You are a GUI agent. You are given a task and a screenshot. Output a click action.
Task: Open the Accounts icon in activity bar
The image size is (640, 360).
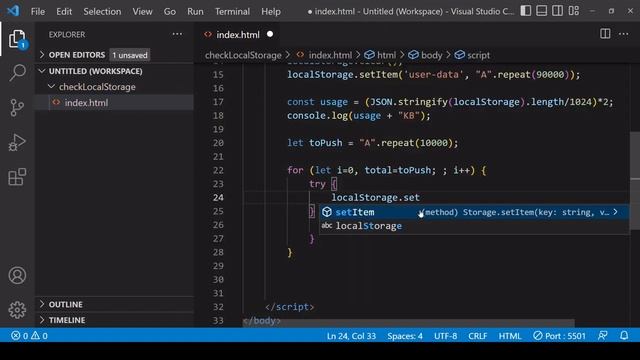pos(17,276)
